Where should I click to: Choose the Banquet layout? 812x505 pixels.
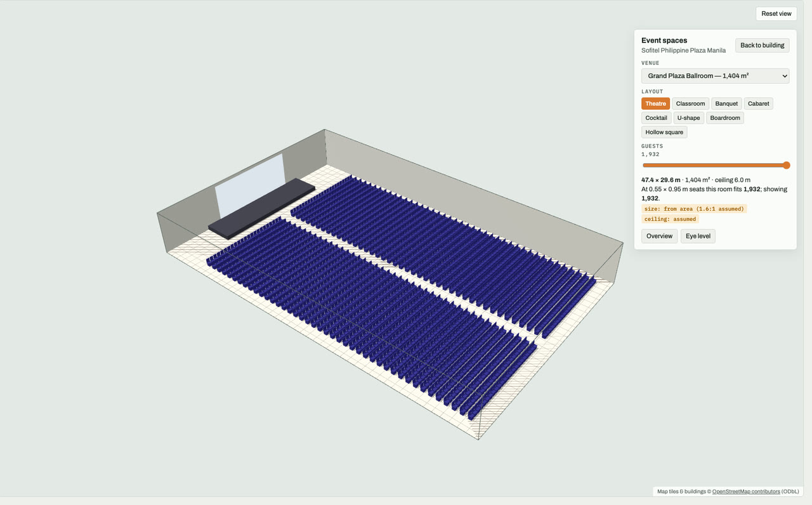click(726, 103)
